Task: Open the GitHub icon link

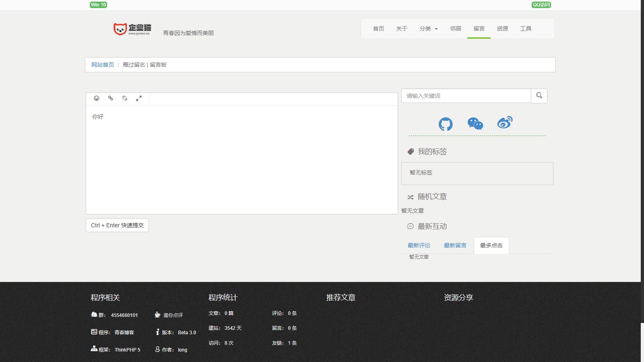Action: click(x=446, y=124)
